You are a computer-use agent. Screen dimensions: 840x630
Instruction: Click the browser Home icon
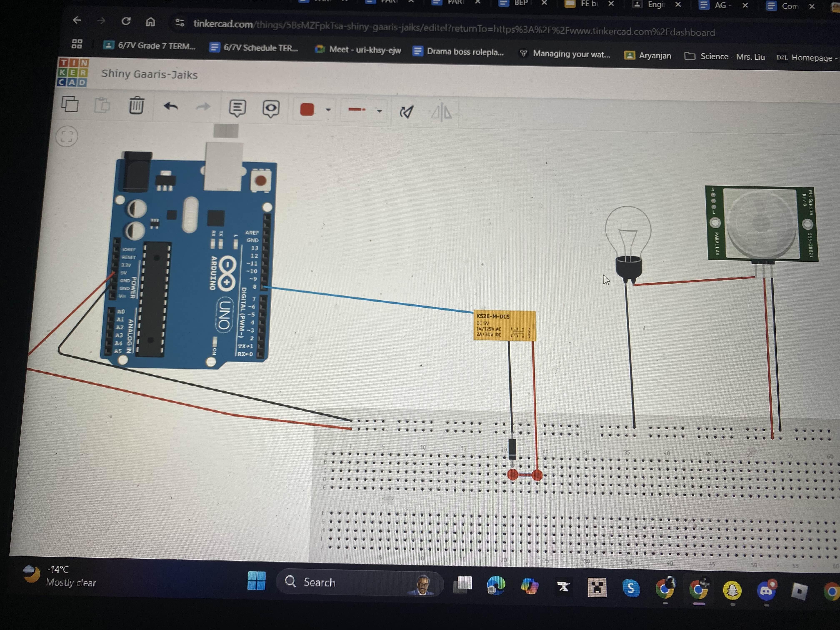pyautogui.click(x=150, y=22)
